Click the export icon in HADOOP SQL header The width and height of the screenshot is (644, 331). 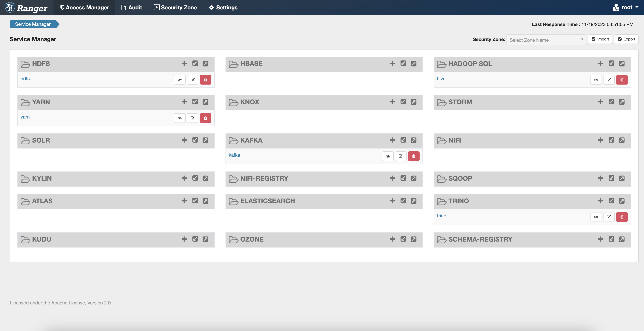click(621, 63)
